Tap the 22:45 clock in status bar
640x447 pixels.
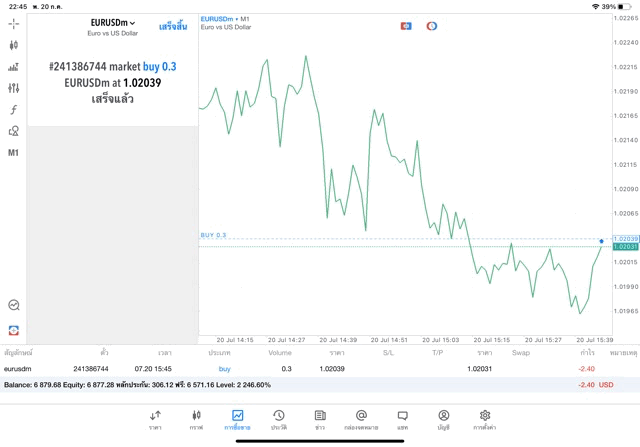(x=18, y=7)
